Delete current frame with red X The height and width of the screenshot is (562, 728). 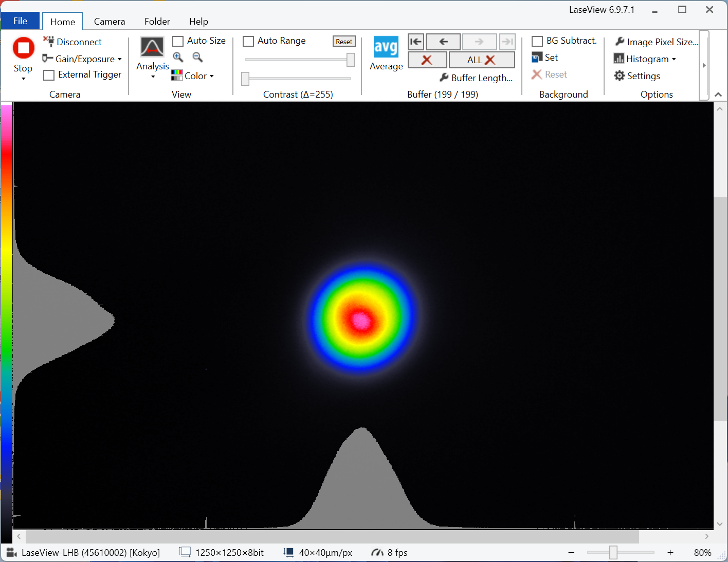pyautogui.click(x=427, y=60)
